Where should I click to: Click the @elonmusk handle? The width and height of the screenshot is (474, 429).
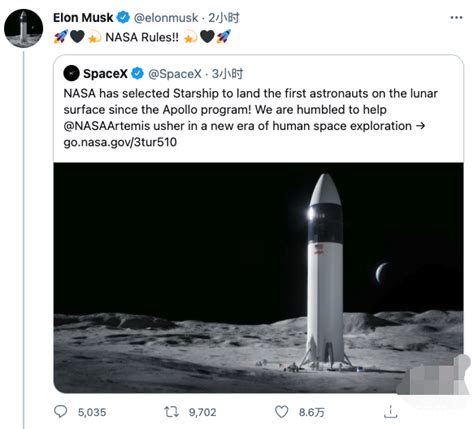[x=166, y=18]
